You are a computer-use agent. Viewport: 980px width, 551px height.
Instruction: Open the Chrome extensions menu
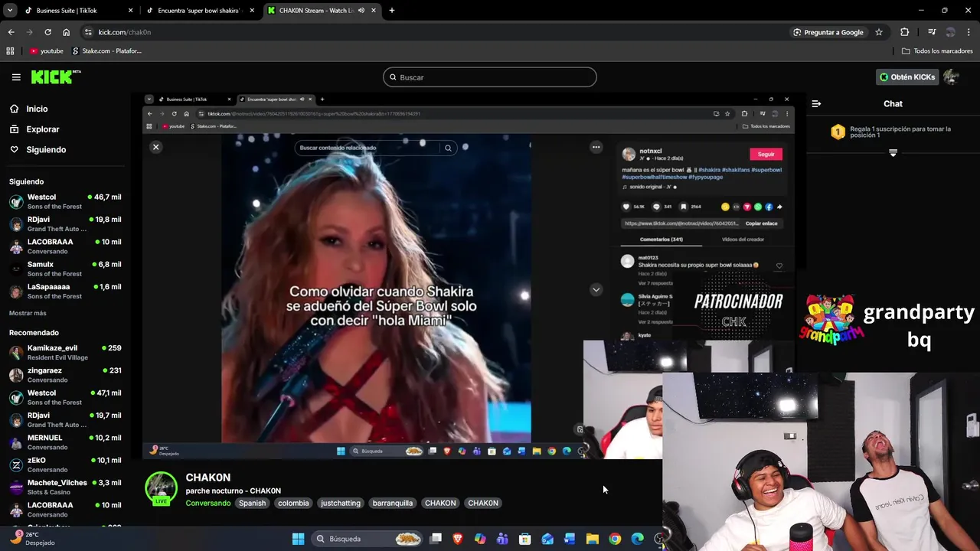[x=905, y=32]
